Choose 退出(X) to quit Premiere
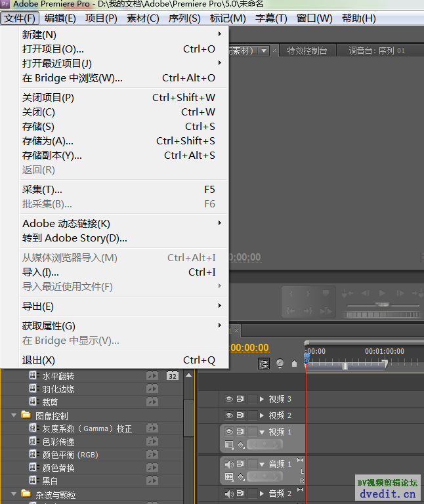 [x=123, y=360]
